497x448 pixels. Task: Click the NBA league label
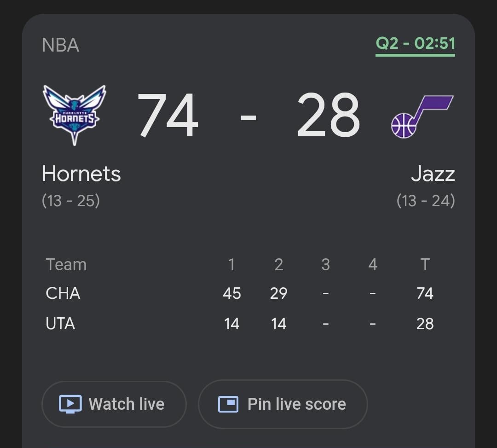[x=61, y=45]
